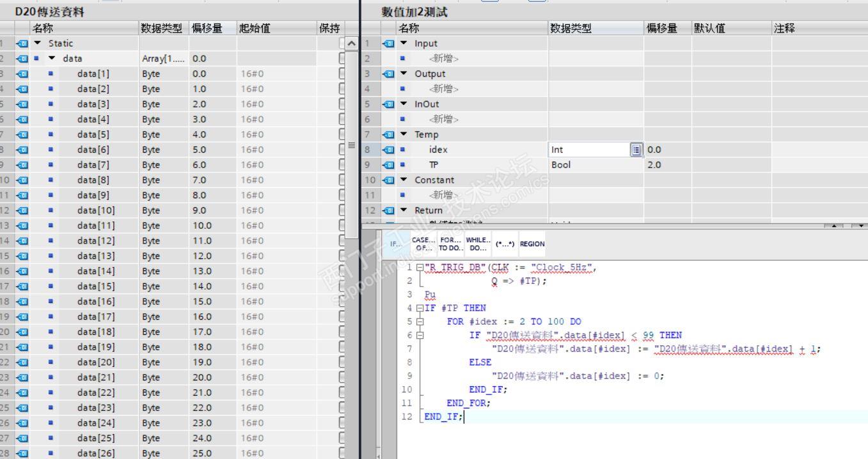Click the <新增> cell under Output
The image size is (868, 459).
coord(445,89)
